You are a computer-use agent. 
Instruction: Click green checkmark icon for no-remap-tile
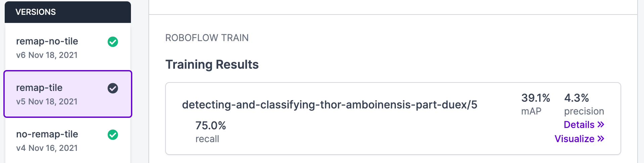click(x=113, y=135)
